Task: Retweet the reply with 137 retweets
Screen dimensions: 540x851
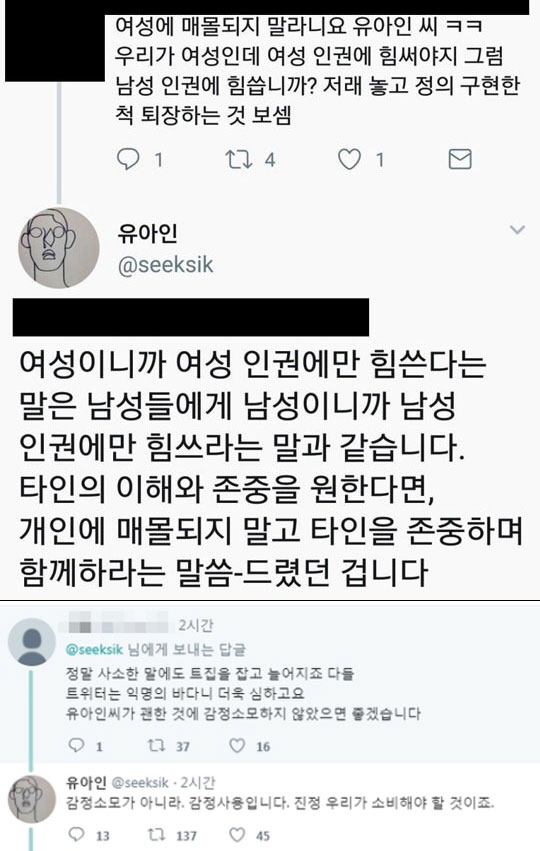Action: click(x=157, y=834)
